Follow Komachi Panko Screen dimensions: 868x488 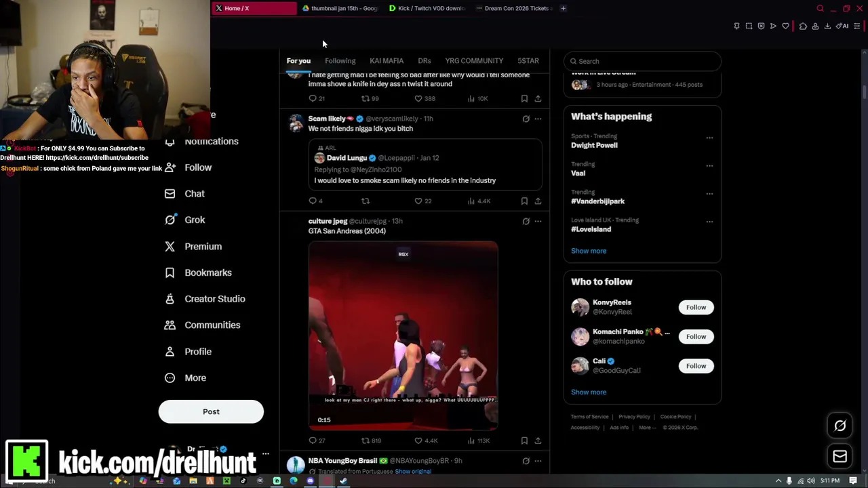click(x=696, y=337)
